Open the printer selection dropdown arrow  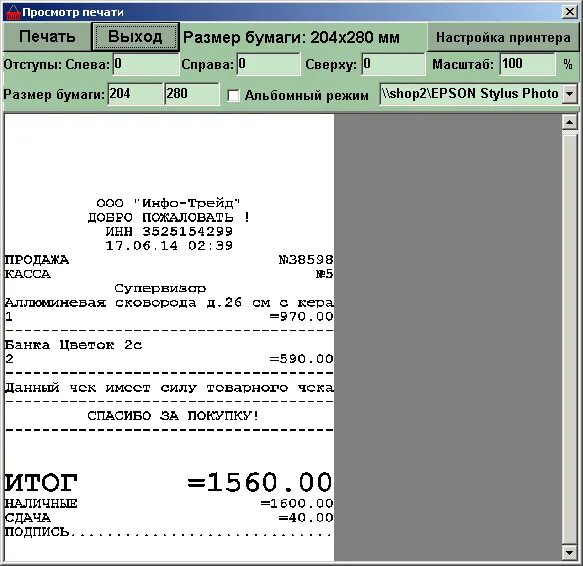[x=570, y=94]
